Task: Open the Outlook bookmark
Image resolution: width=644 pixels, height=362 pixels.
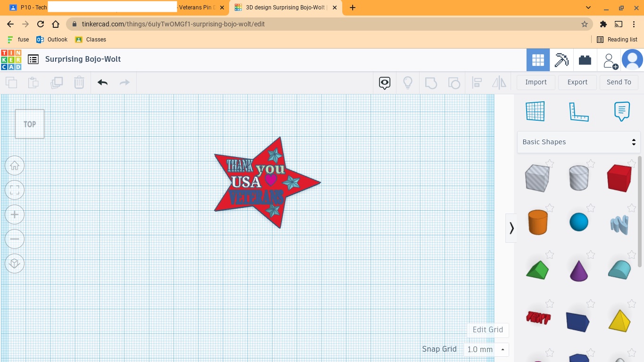Action: pos(52,40)
